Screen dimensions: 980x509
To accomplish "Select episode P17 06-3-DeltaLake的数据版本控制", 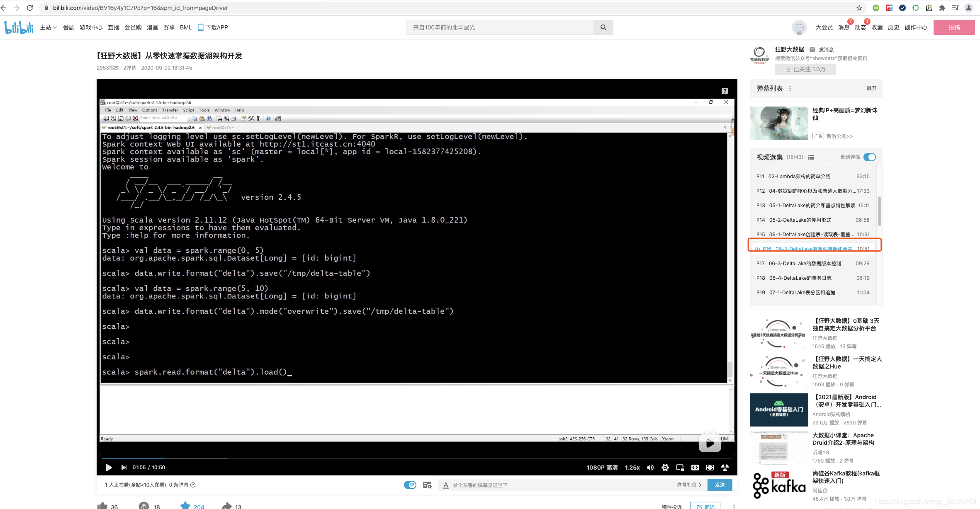I will pos(813,264).
